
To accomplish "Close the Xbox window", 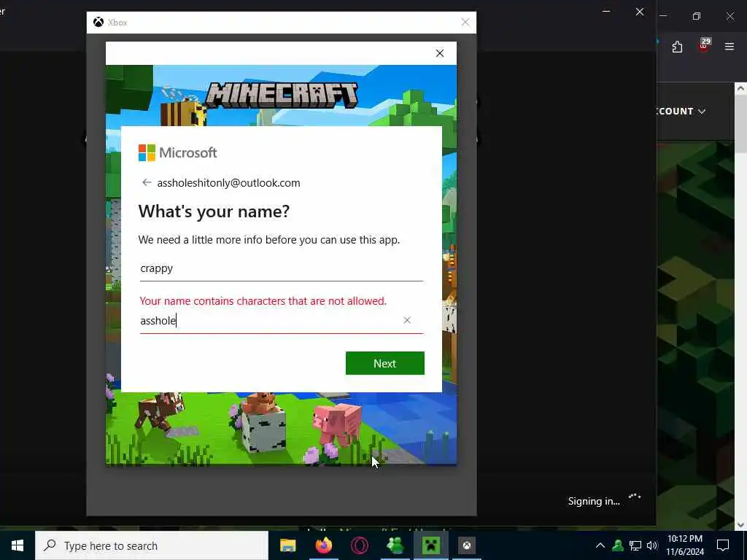I will tap(465, 23).
